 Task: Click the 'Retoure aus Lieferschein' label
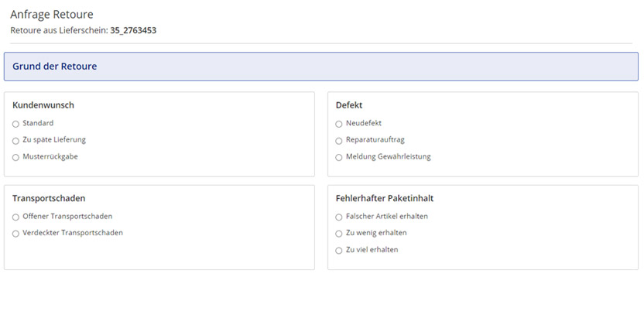[58, 31]
